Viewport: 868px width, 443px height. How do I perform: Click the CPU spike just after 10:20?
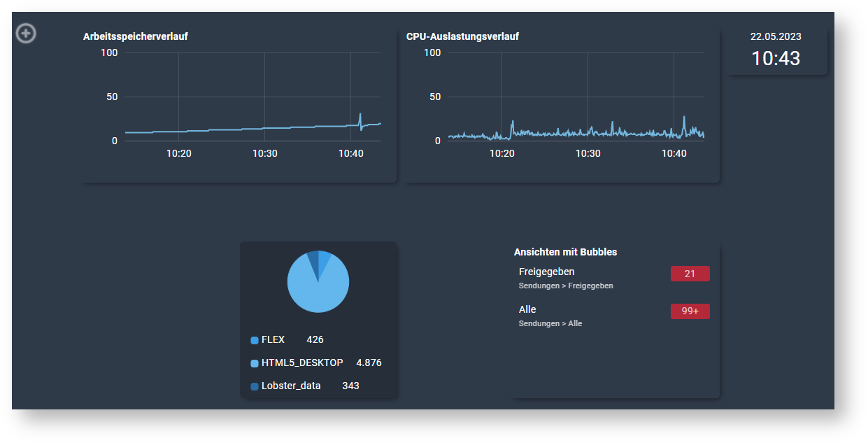coord(513,122)
